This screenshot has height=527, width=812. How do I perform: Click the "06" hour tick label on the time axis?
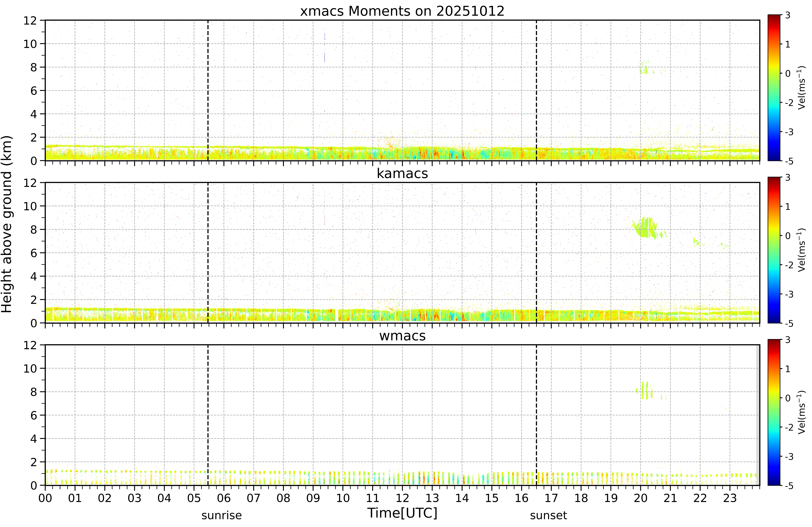tap(224, 498)
